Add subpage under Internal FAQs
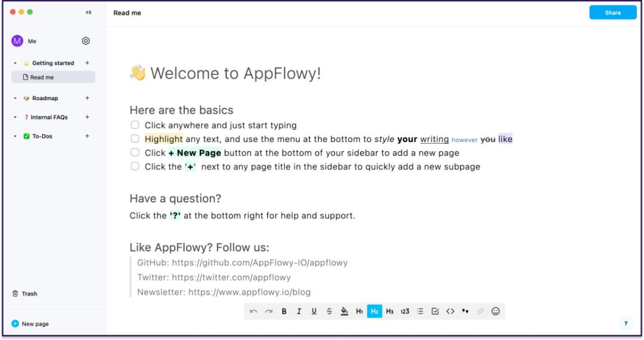The height and width of the screenshot is (340, 644). [87, 117]
